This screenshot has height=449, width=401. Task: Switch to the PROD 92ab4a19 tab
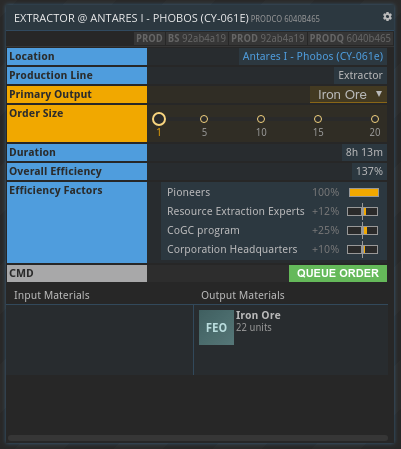click(x=268, y=38)
